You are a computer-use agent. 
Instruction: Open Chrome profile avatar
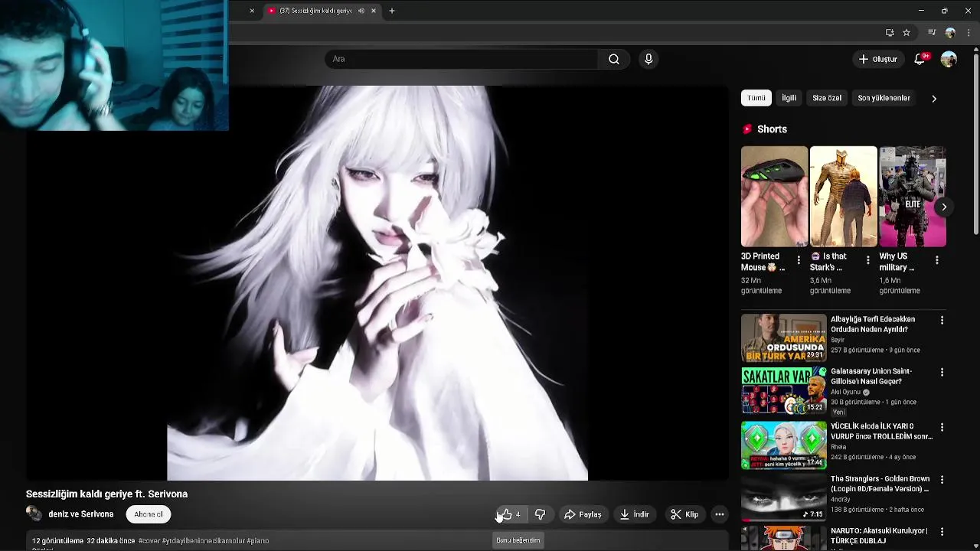click(950, 33)
